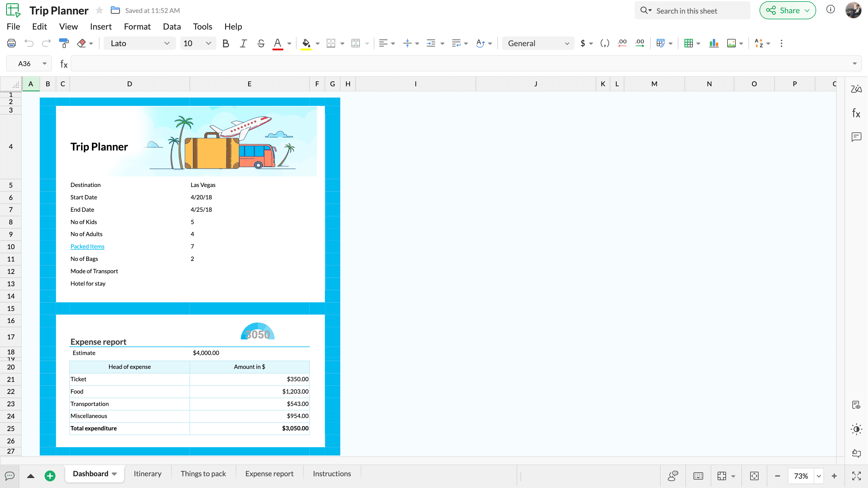Open the format painter tool
The image size is (868, 488).
[64, 43]
